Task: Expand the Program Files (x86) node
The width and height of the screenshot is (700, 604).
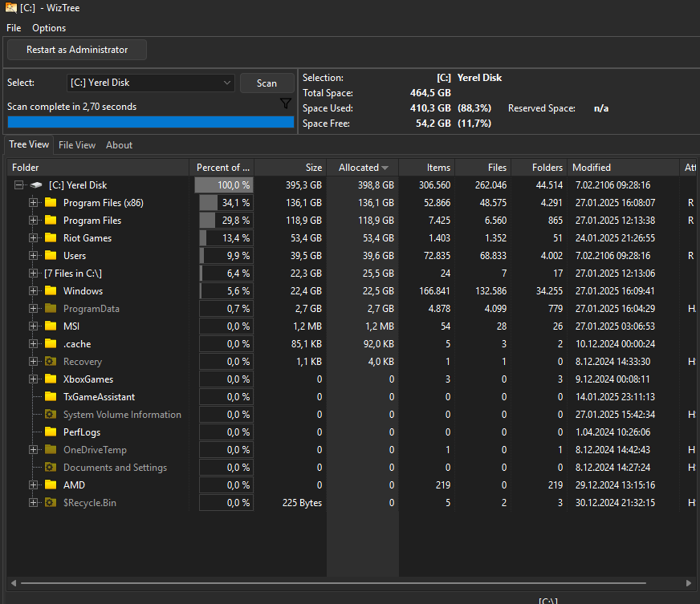Action: coord(33,202)
